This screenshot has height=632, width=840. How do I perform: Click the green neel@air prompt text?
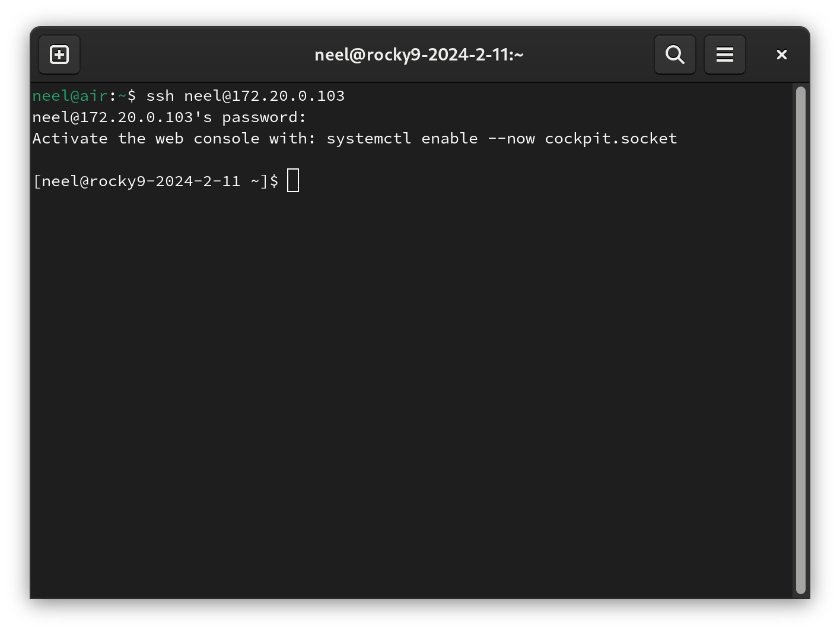[69, 95]
